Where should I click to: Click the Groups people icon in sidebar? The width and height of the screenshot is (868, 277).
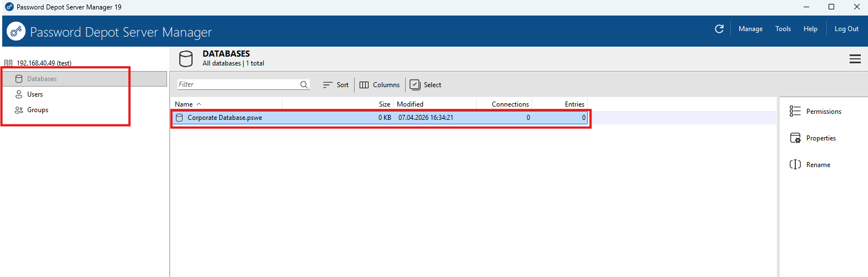19,110
